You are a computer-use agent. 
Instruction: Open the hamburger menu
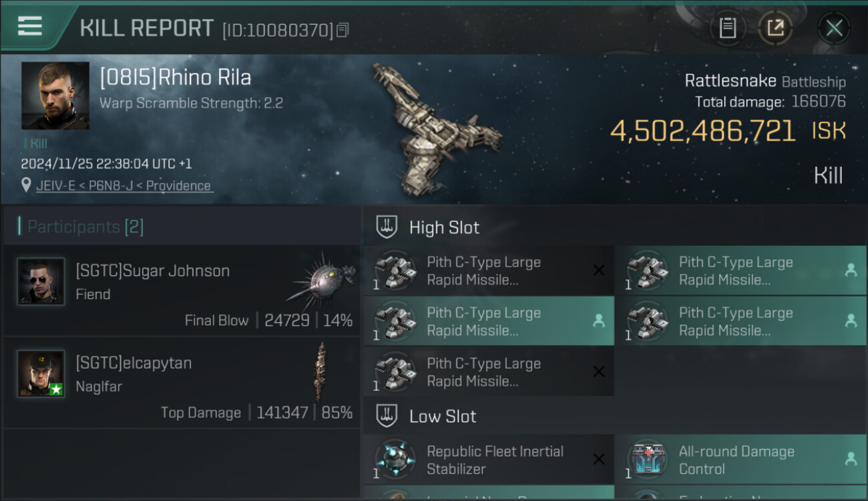point(30,26)
